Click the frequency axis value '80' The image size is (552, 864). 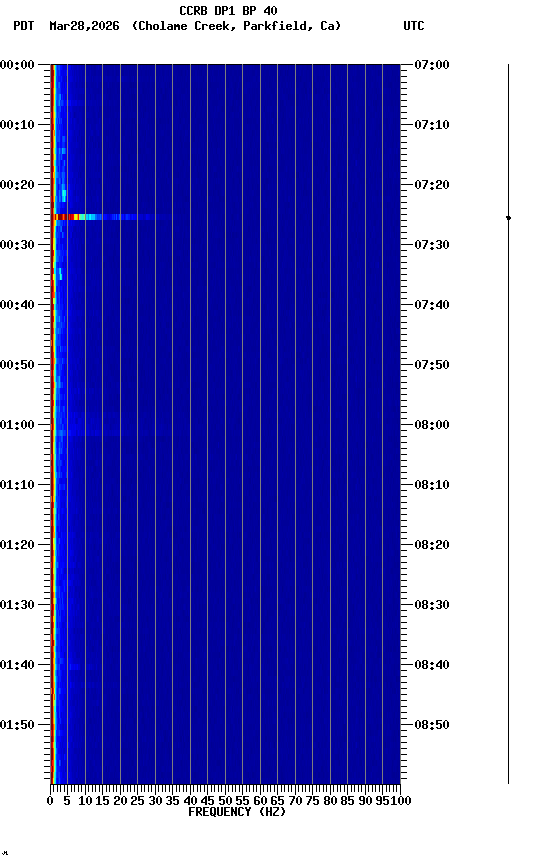[330, 801]
